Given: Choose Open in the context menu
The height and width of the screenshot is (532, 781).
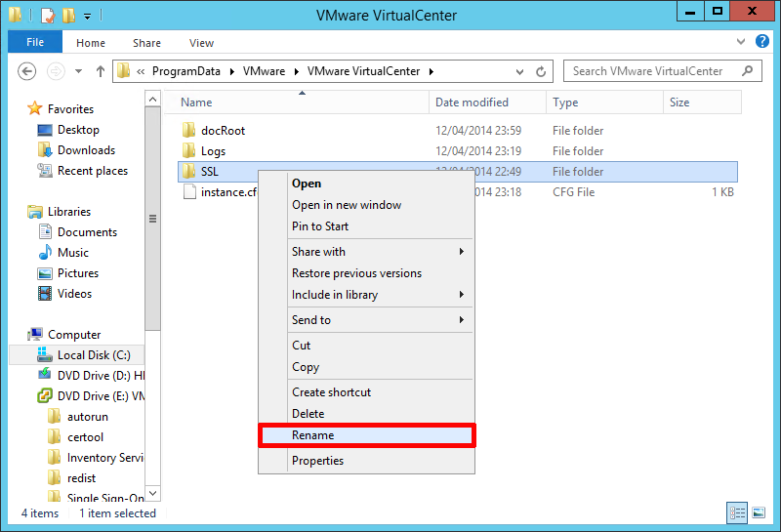Looking at the screenshot, I should (x=367, y=184).
